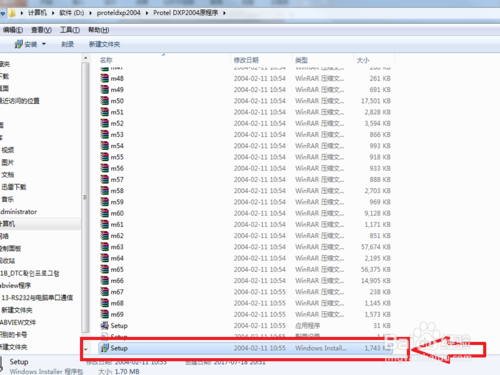This screenshot has width=500, height=375.
Task: Go to proteldxp2004 in breadcrumb path
Action: point(118,13)
